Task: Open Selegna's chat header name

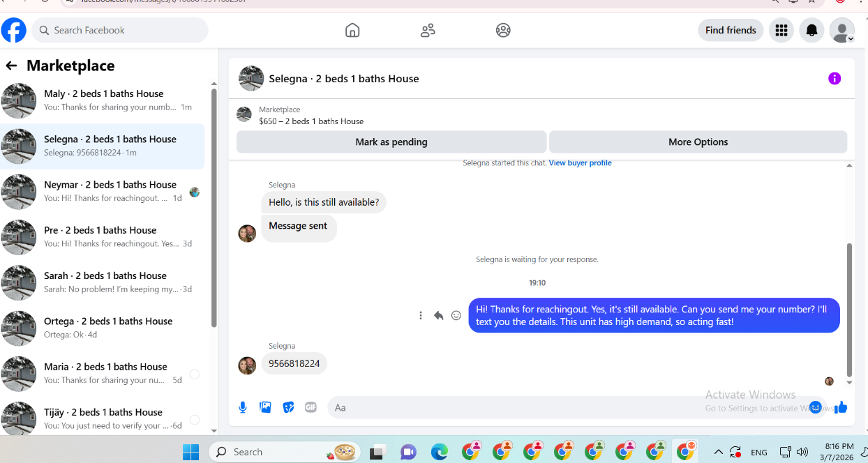Action: (x=344, y=79)
